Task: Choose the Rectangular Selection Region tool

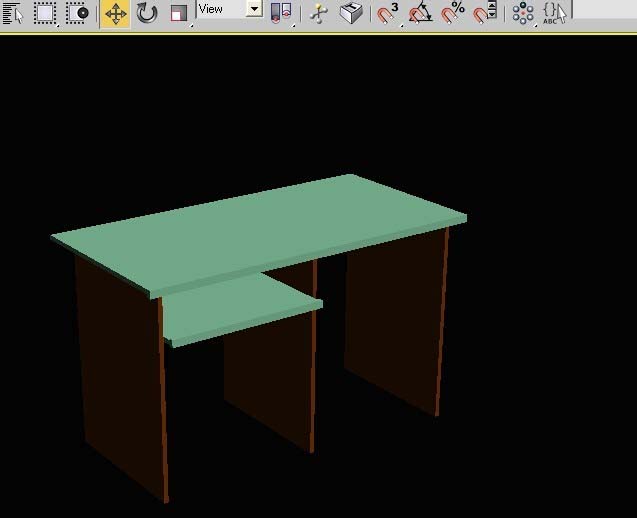Action: point(45,13)
